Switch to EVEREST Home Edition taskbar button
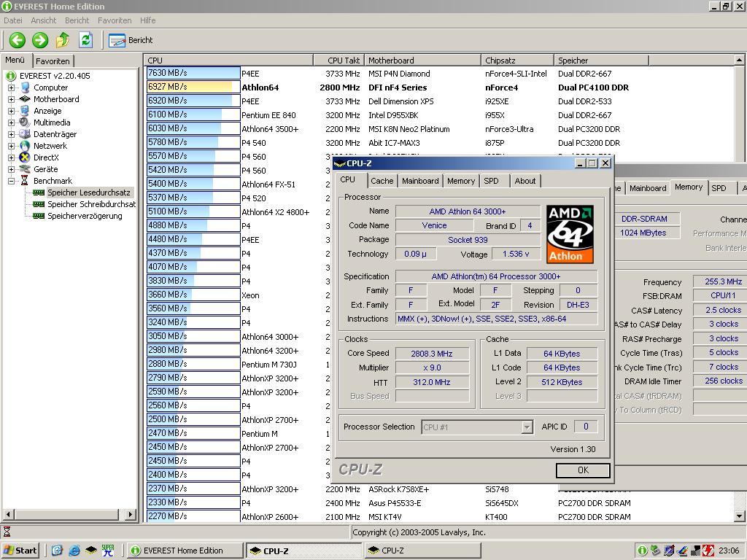The height and width of the screenshot is (560, 747). tap(185, 551)
